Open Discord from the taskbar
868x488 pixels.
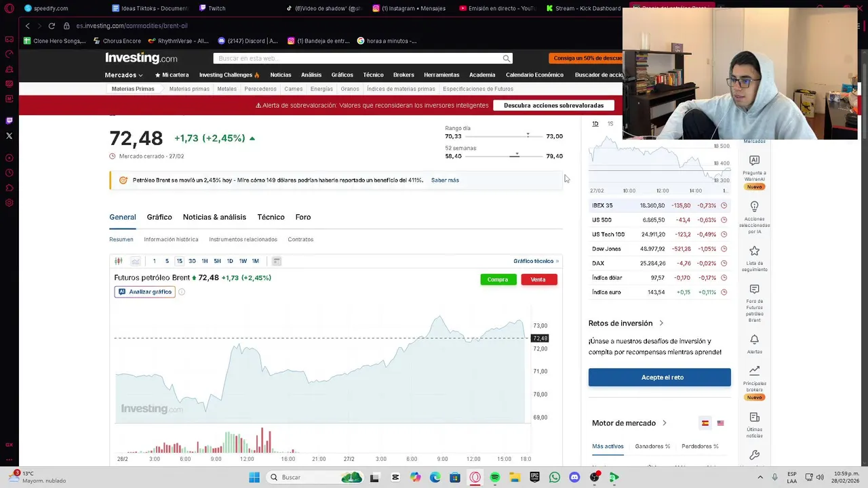[574, 477]
